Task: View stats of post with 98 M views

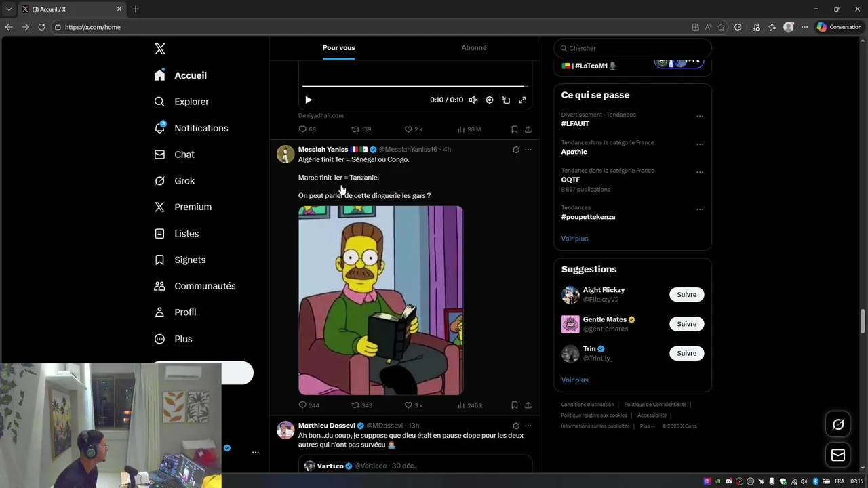Action: coord(469,129)
